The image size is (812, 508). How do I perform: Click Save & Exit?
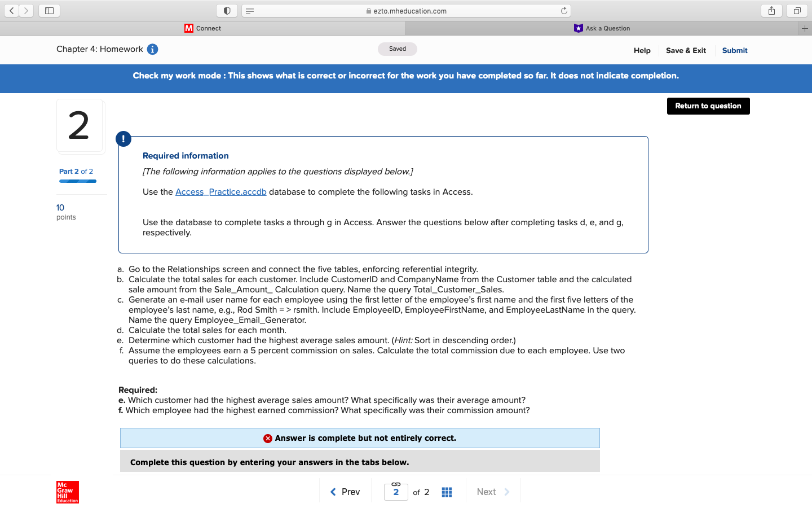pos(686,50)
